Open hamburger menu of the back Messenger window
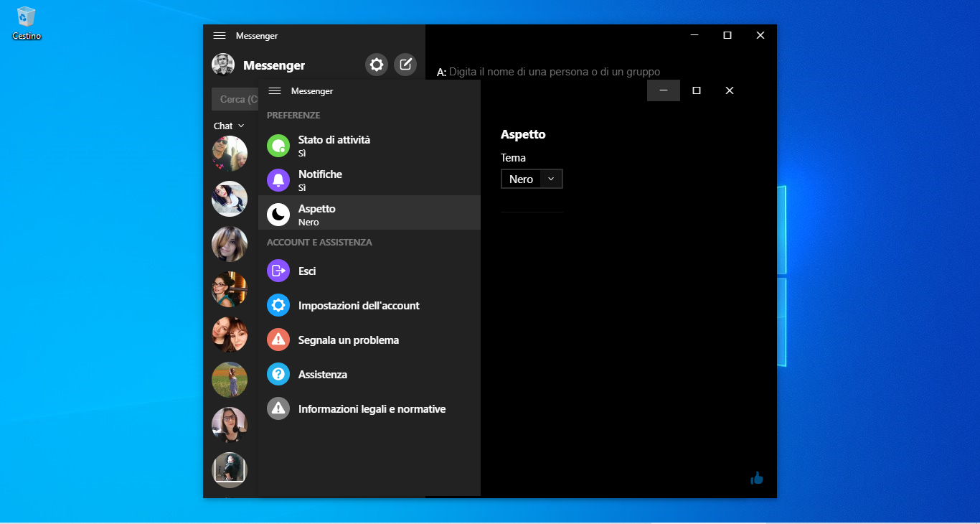The width and height of the screenshot is (980, 524). [x=220, y=35]
